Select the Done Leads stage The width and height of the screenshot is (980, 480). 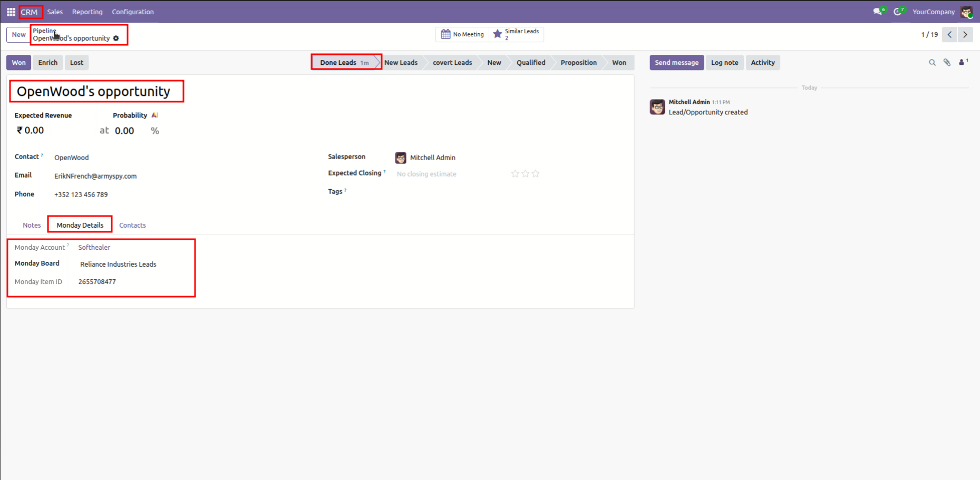[x=344, y=63]
